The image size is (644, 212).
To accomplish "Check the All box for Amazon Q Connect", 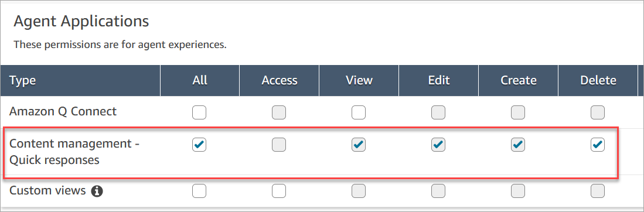I will [x=199, y=112].
